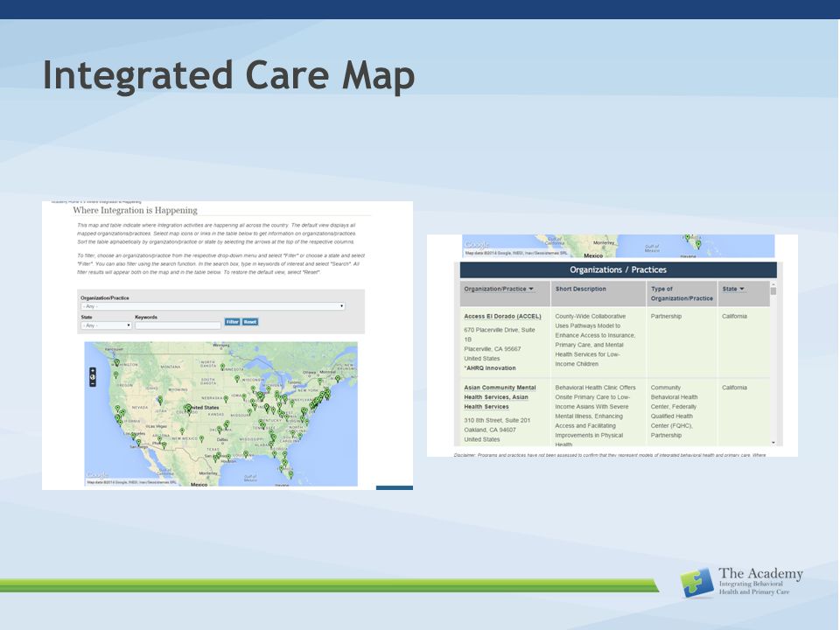
Task: Click the 'Where Integration is Happening' heading
Action: click(x=135, y=211)
